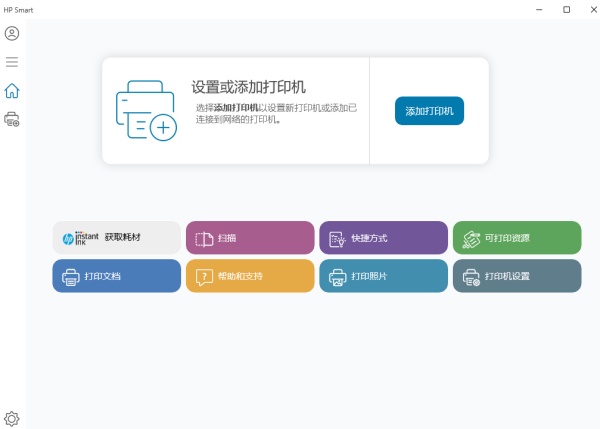This screenshot has width=600, height=429.
Task: Open the 获取耗材 Instant Ink tile
Action: click(116, 238)
